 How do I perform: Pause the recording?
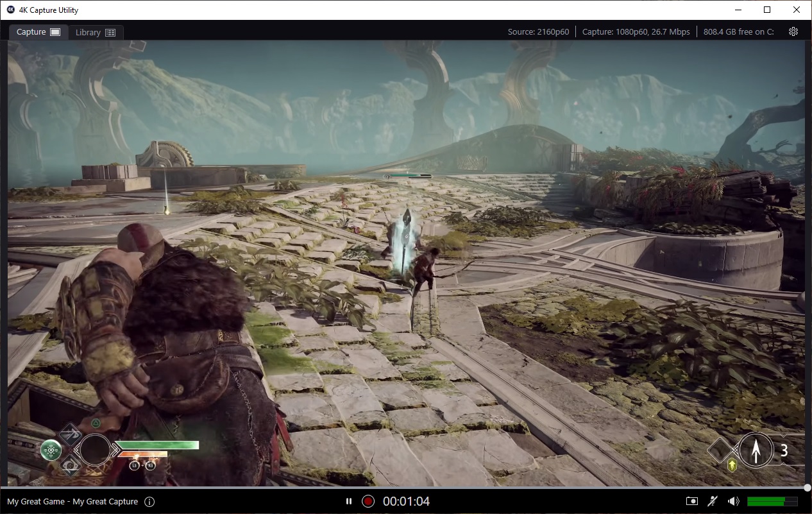click(349, 501)
